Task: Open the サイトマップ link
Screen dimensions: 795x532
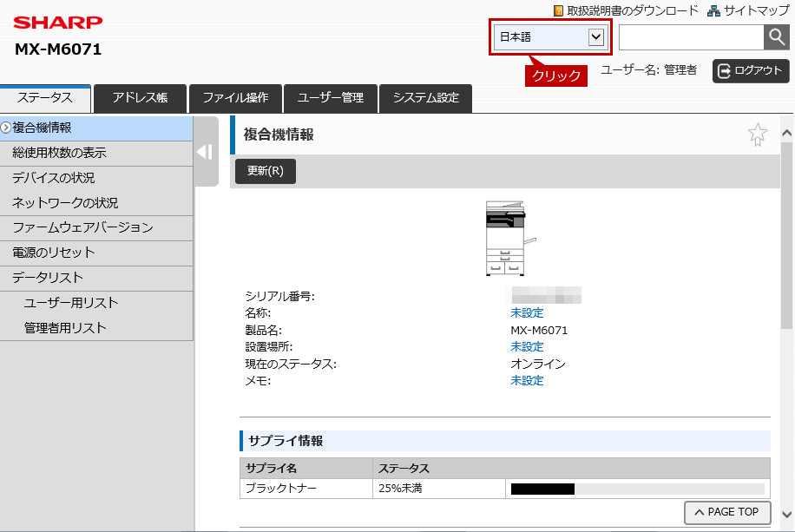Action: tap(756, 10)
